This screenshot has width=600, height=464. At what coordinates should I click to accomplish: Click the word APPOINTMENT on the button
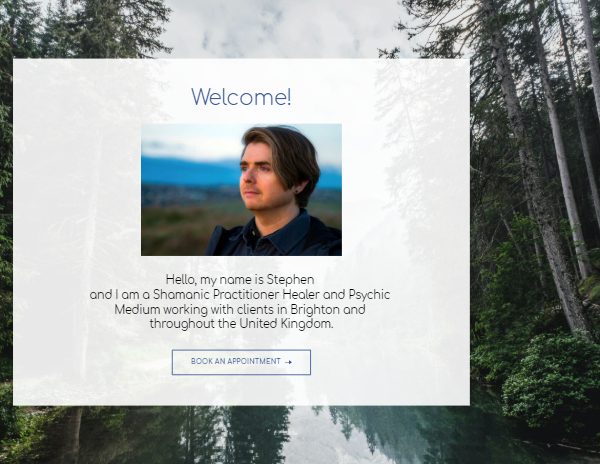254,361
